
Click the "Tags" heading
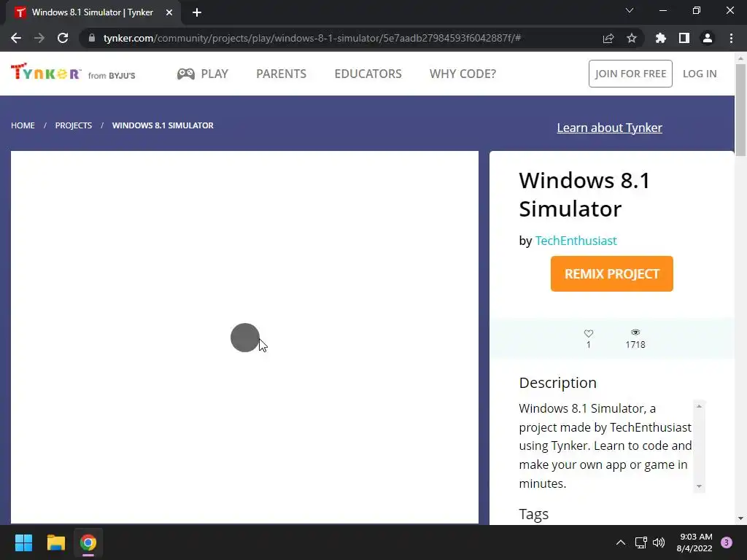pos(533,514)
